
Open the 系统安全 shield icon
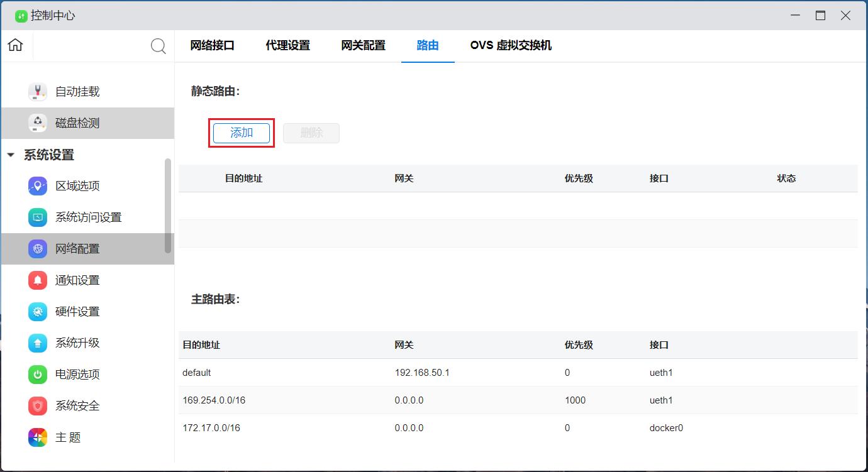38,406
